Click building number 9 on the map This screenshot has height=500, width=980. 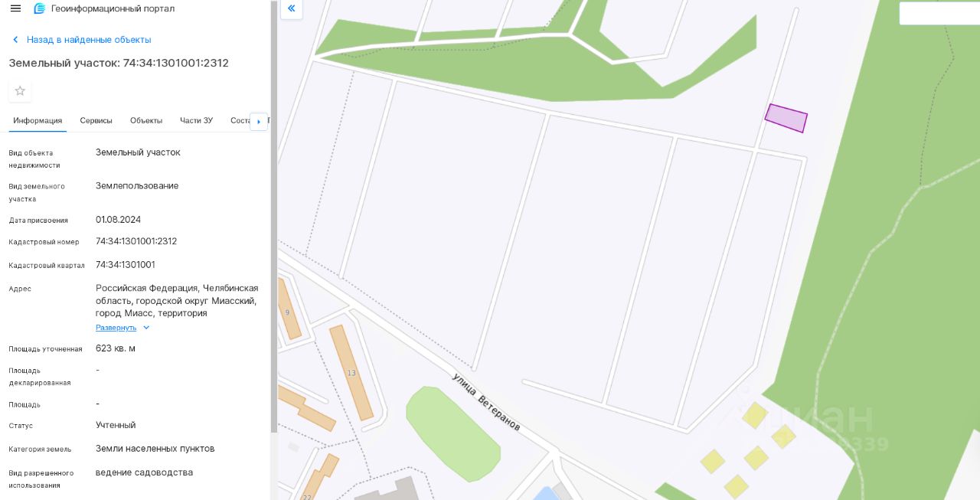(x=287, y=312)
